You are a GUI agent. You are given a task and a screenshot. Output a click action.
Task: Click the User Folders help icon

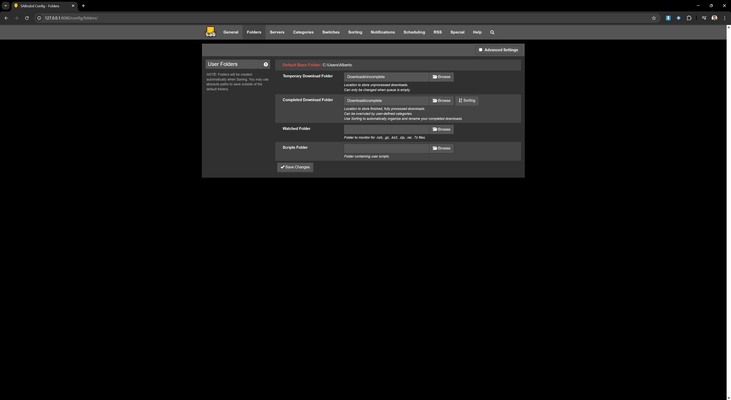click(266, 64)
